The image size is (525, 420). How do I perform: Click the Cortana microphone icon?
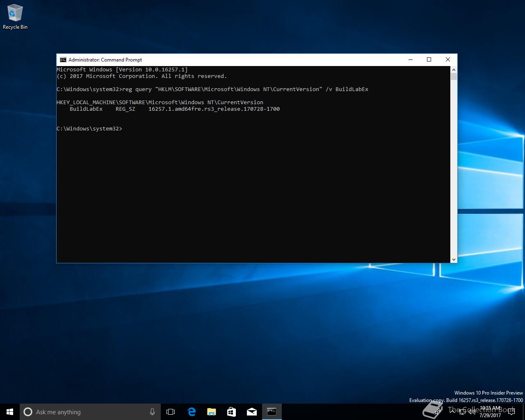152,412
